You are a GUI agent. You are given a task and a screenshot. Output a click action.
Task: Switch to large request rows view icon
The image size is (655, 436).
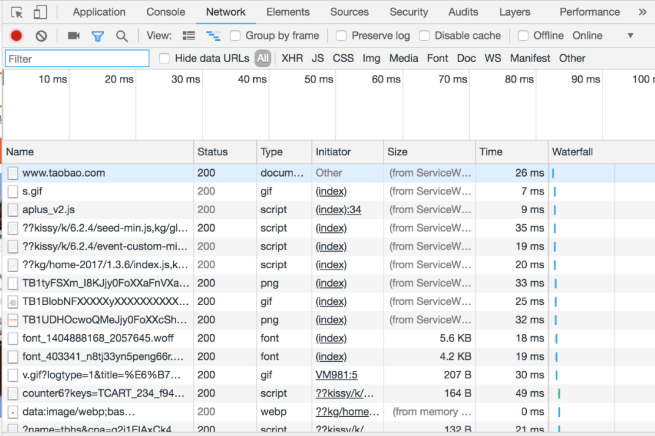[189, 36]
